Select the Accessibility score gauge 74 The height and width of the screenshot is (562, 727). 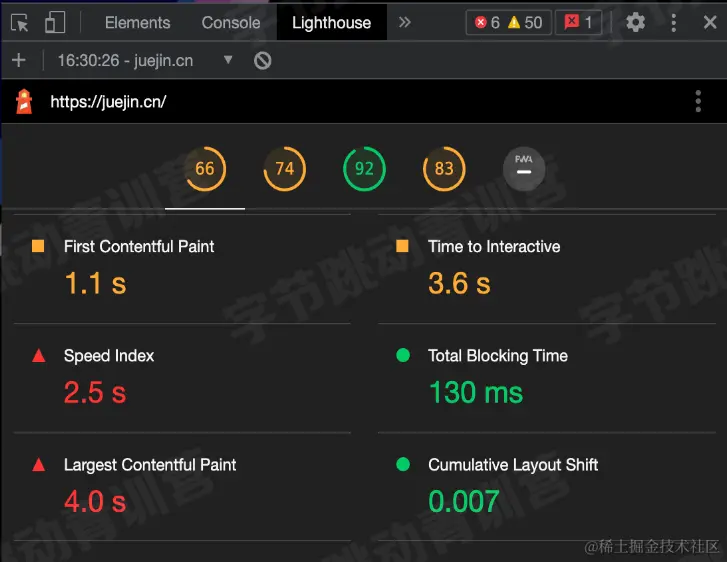pyautogui.click(x=285, y=169)
